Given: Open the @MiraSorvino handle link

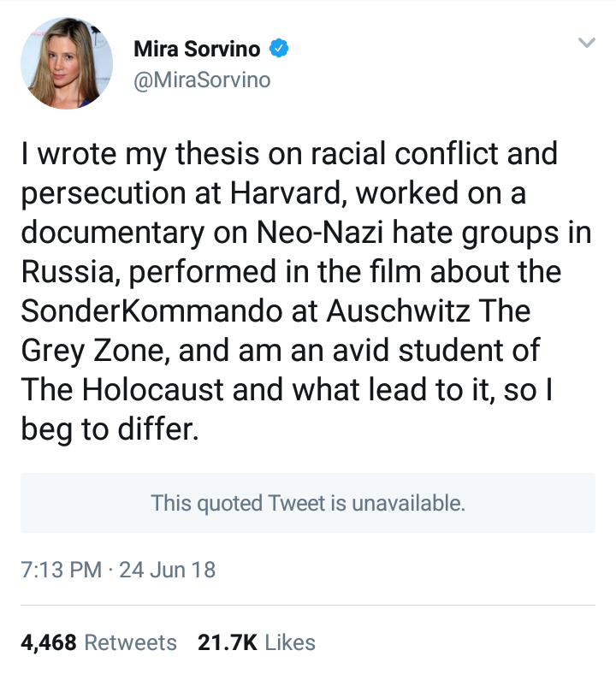Looking at the screenshot, I should pos(202,80).
